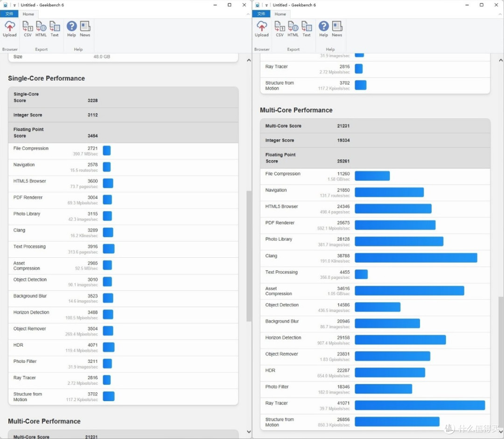Click single-core Floating Point Score 3454
The width and height of the screenshot is (504, 439).
coord(92,136)
